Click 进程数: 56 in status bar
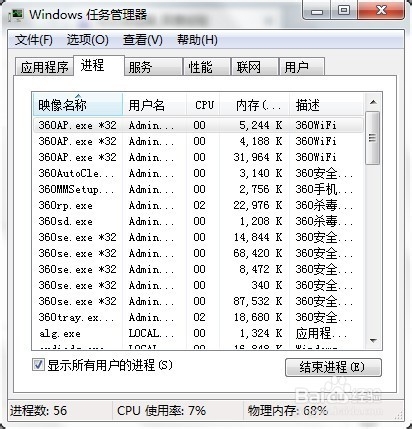The height and width of the screenshot is (429, 412). coord(38,410)
